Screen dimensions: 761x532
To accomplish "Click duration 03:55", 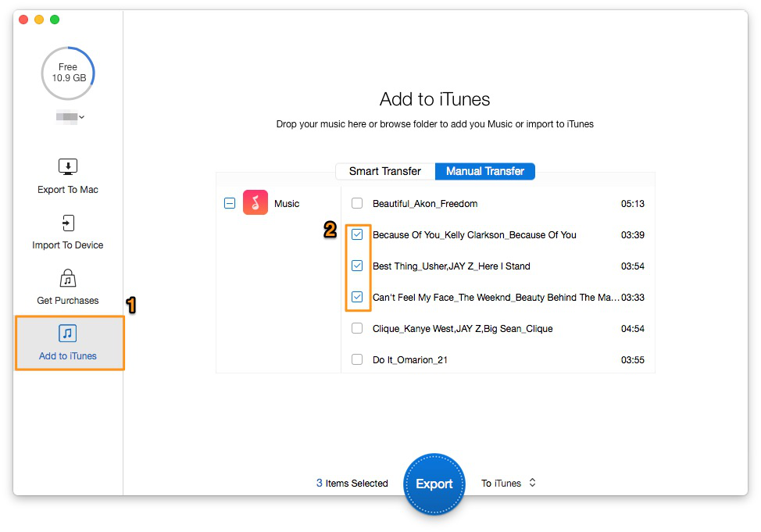I will click(x=632, y=359).
